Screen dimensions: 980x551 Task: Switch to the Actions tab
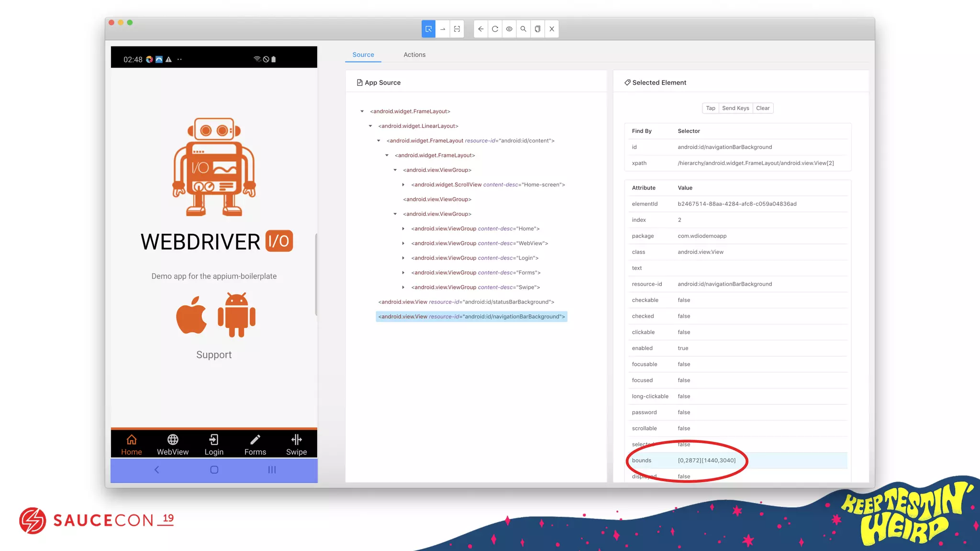(414, 55)
